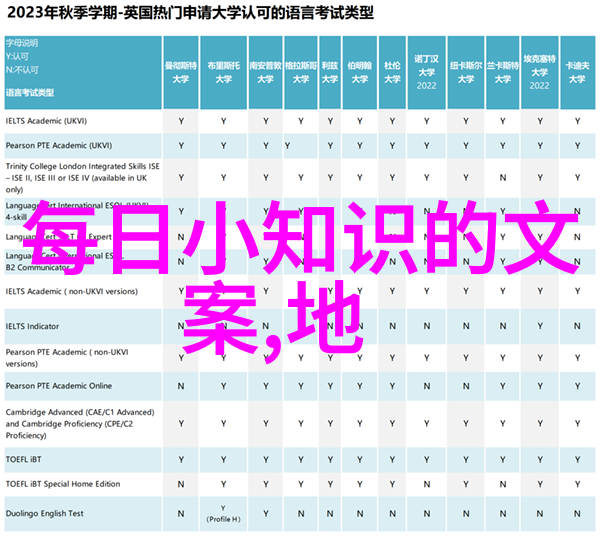Viewport: 600px width, 536px height.
Task: Select the Trinity College London ISE row label
Action: click(x=83, y=178)
